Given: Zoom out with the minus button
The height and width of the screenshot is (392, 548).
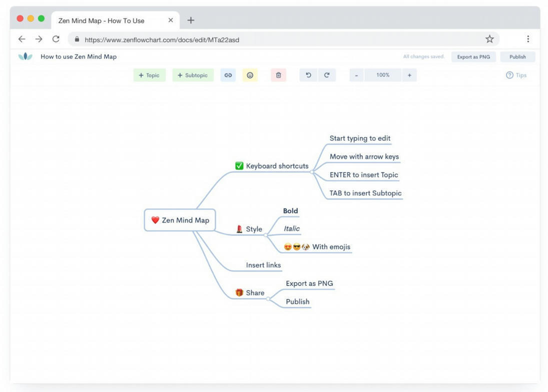Looking at the screenshot, I should (x=356, y=75).
